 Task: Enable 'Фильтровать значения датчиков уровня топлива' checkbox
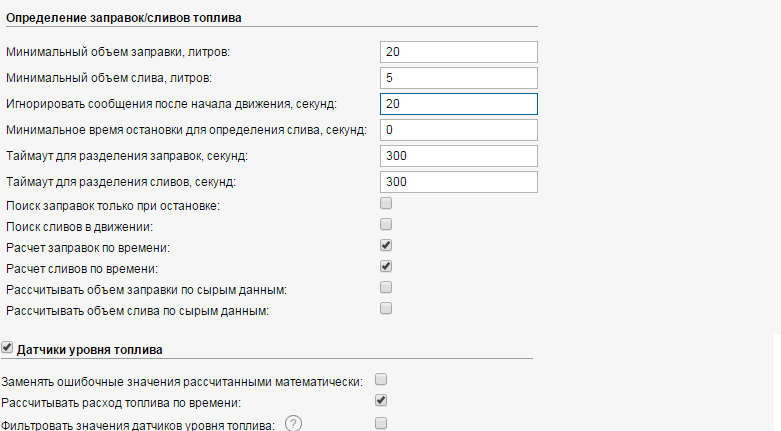(x=380, y=423)
